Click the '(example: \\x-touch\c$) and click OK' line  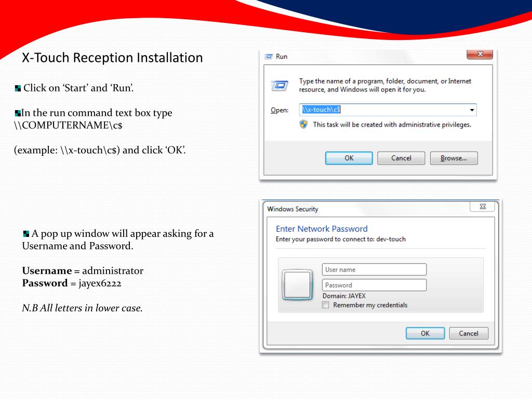pos(100,150)
